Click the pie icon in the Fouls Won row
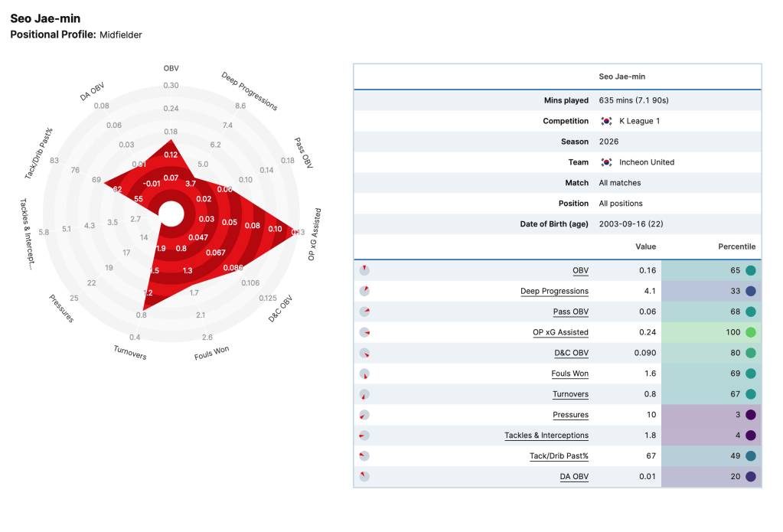The height and width of the screenshot is (532, 783). [x=364, y=374]
